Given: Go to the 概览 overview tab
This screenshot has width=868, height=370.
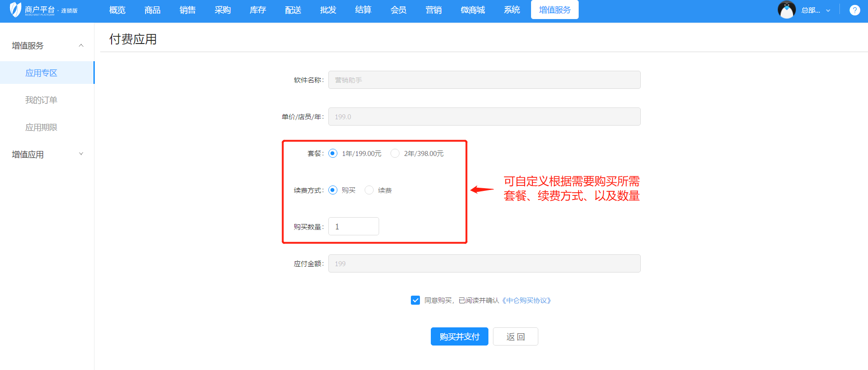Looking at the screenshot, I should point(117,10).
